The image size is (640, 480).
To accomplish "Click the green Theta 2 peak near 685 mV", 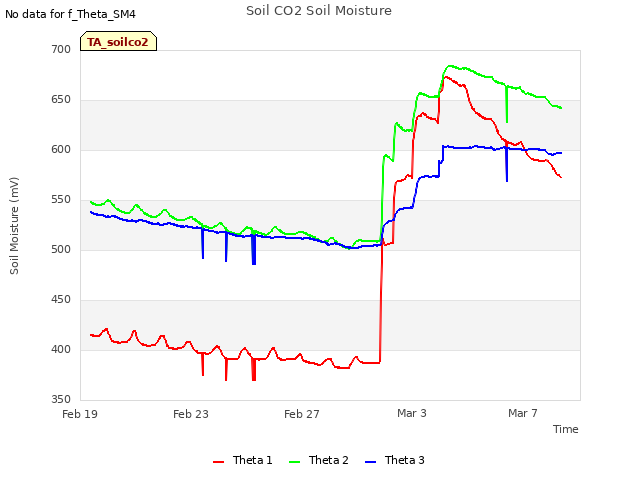I will click(x=449, y=66).
